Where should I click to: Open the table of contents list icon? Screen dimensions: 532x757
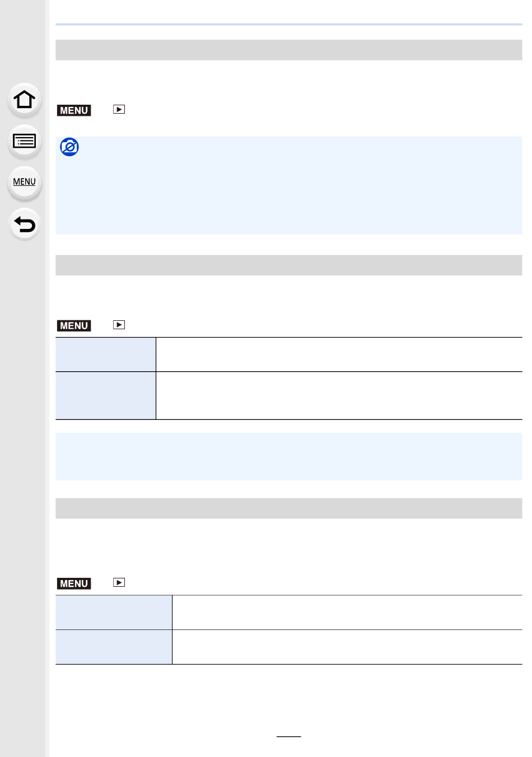[24, 141]
